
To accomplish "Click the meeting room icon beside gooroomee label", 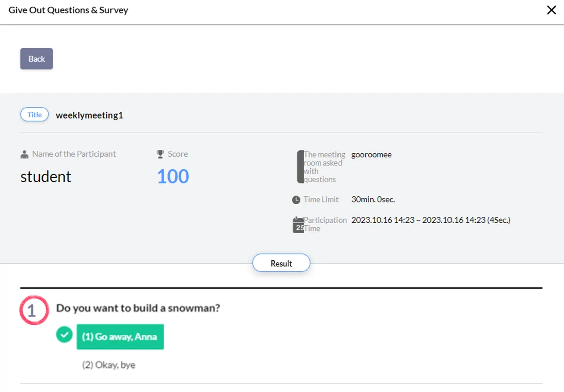I will pyautogui.click(x=300, y=167).
